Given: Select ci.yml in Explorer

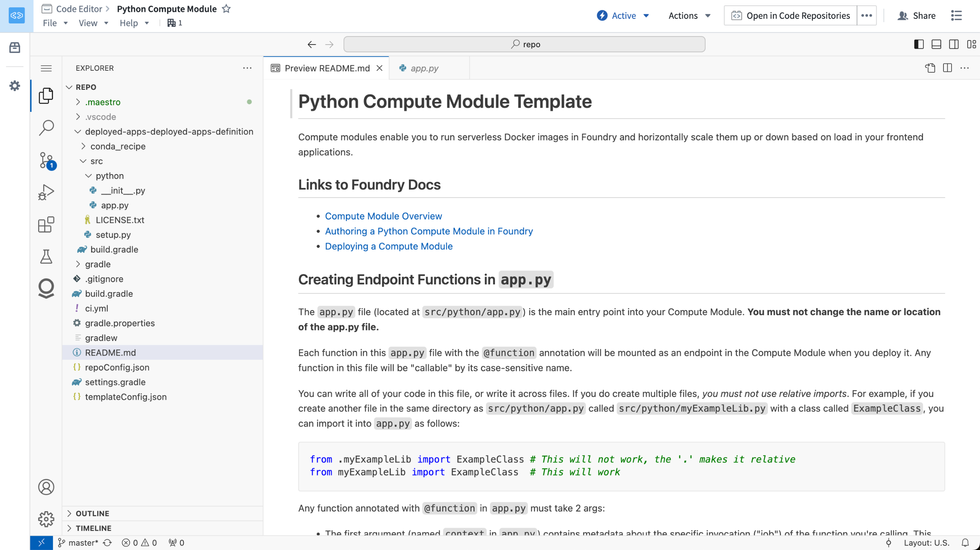Looking at the screenshot, I should [163, 308].
